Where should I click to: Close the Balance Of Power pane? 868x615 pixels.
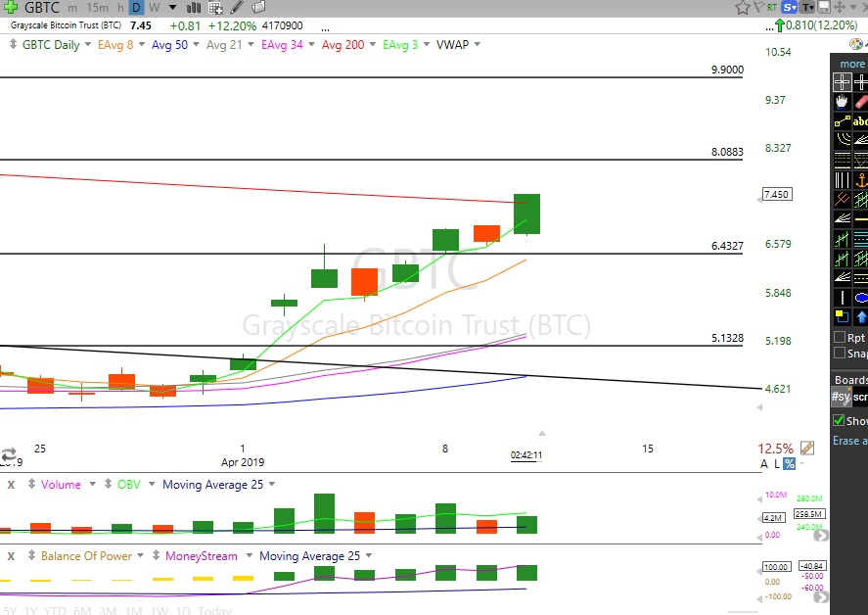point(11,556)
